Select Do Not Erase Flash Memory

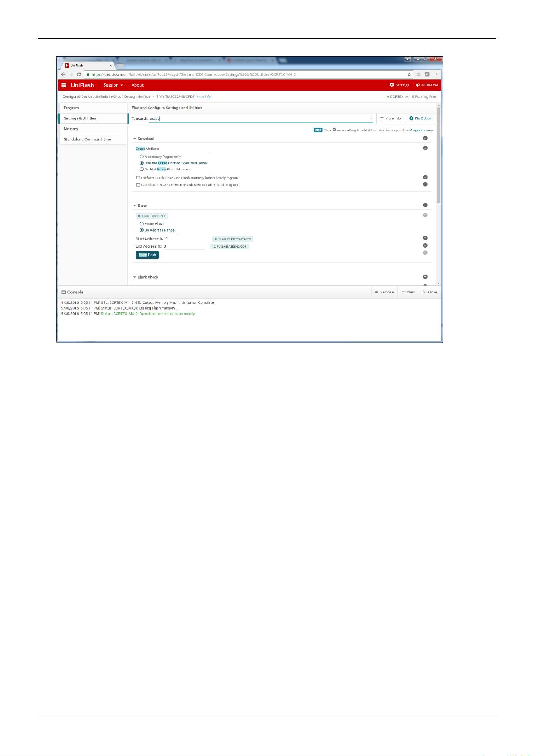click(142, 169)
